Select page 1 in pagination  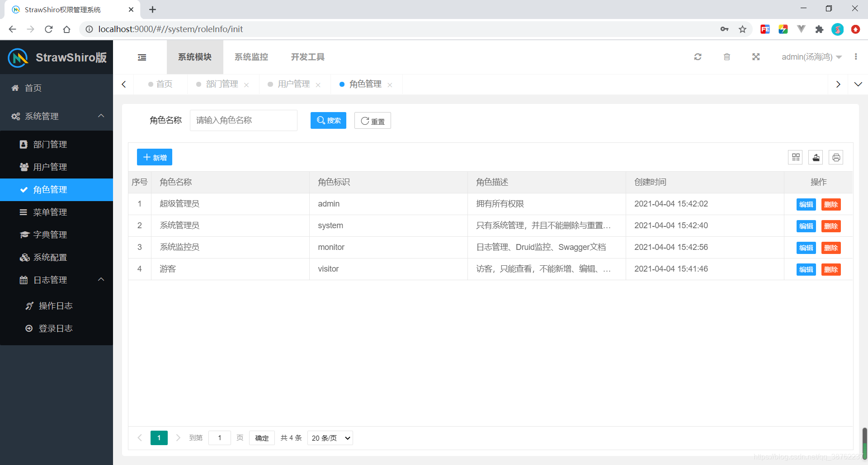point(159,438)
